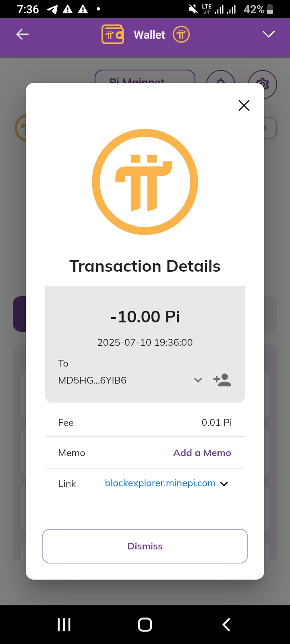Tap the Wallet icon in the header
Image resolution: width=290 pixels, height=644 pixels.
pos(113,35)
